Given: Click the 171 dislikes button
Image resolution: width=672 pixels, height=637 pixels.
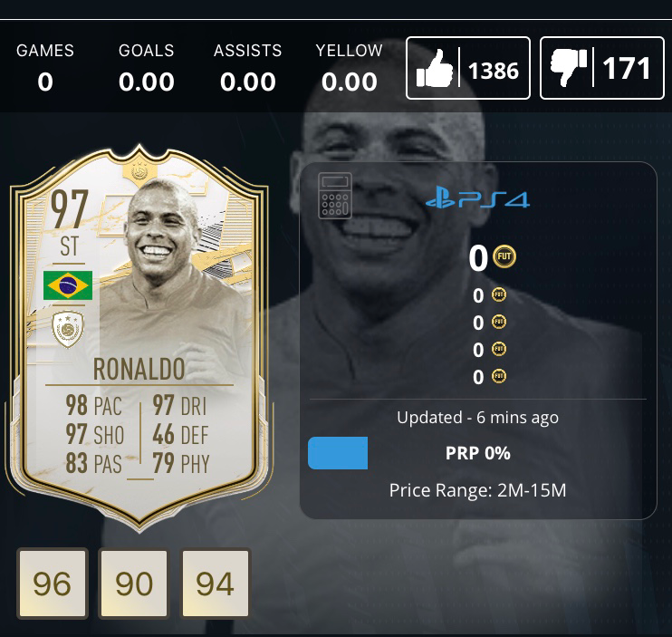Looking at the screenshot, I should [x=602, y=68].
